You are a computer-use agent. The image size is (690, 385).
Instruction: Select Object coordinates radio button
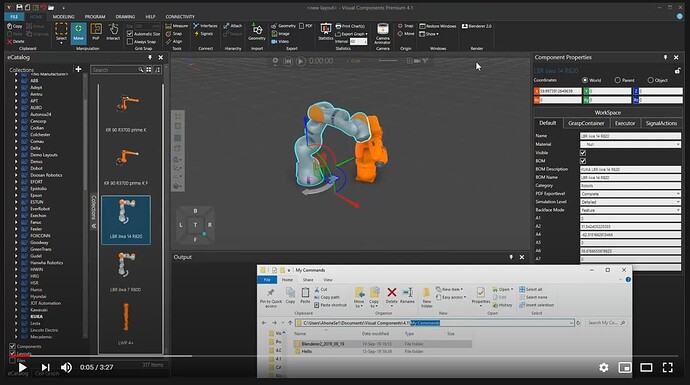(x=650, y=80)
